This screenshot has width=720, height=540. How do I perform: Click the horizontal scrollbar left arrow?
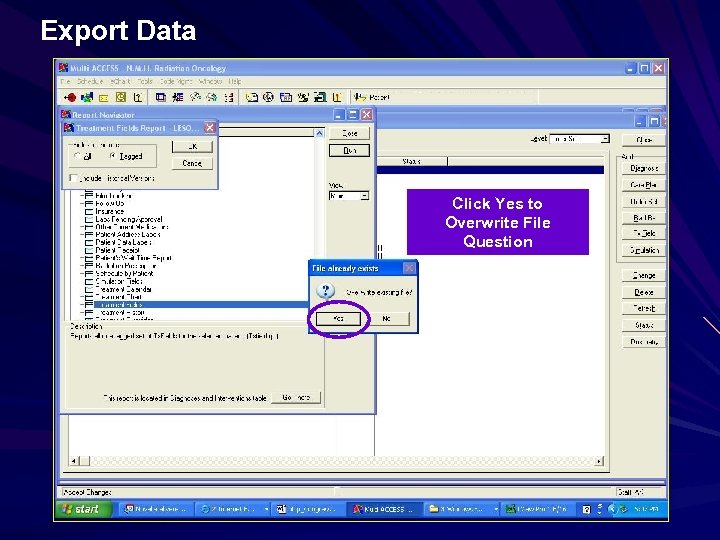(74, 461)
